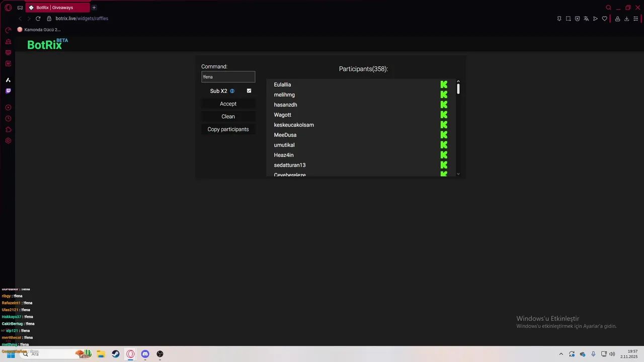Click the Kick icon next to umutikal
This screenshot has width=644, height=362.
tap(444, 145)
